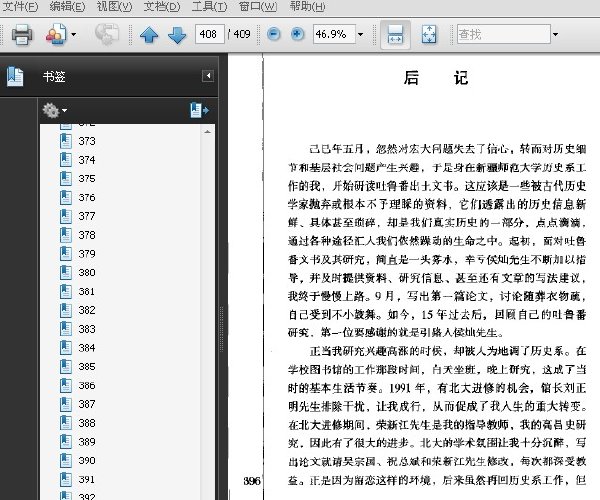Click the bookmarks panel icon beside 书签
600x500 pixels.
click(15, 76)
